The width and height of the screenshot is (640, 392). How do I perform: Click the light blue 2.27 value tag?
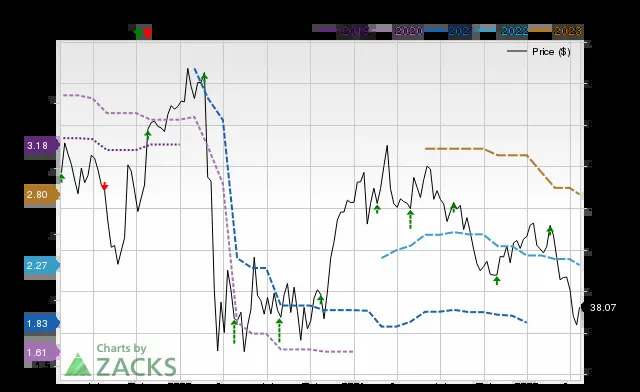pos(42,265)
